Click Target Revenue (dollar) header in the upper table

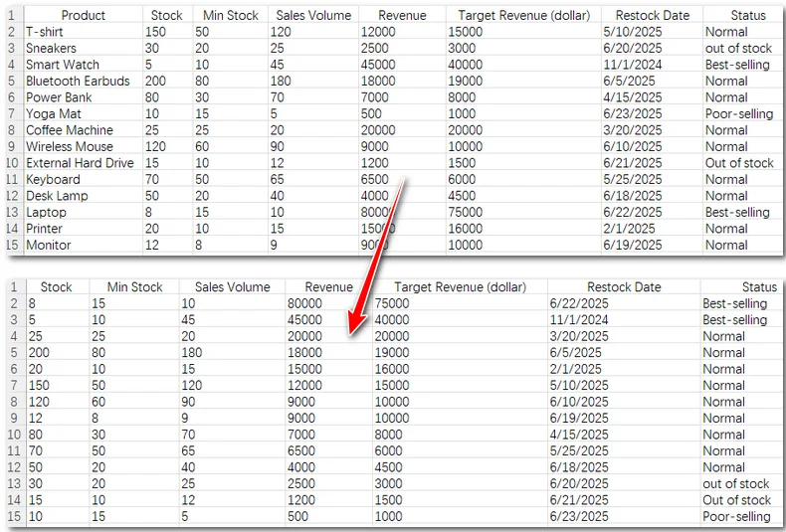pos(523,15)
